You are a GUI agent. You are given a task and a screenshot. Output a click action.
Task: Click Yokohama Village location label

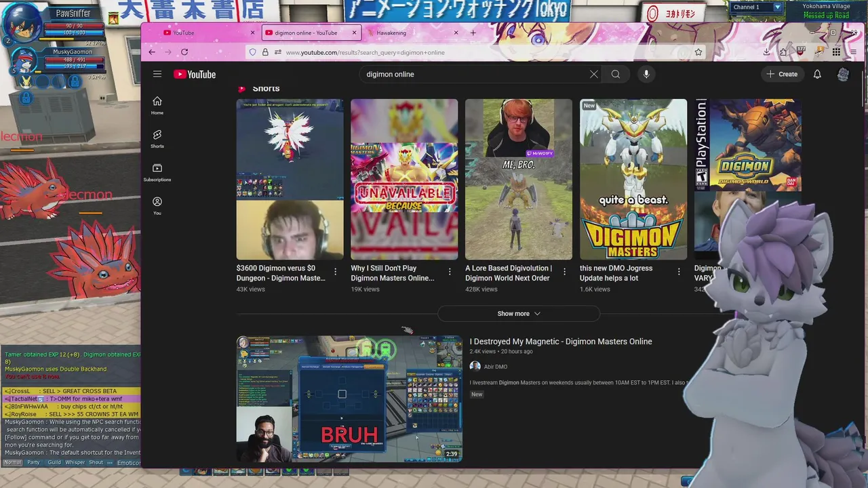[x=826, y=6]
